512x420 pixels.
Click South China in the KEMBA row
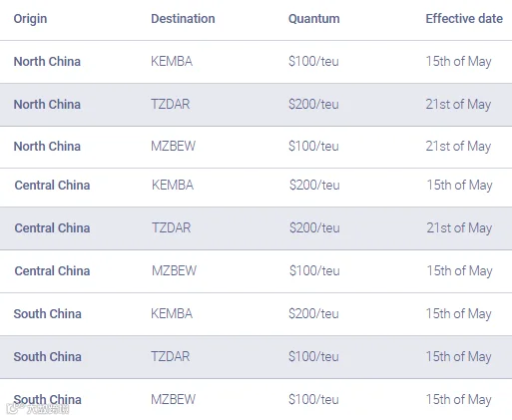(48, 314)
